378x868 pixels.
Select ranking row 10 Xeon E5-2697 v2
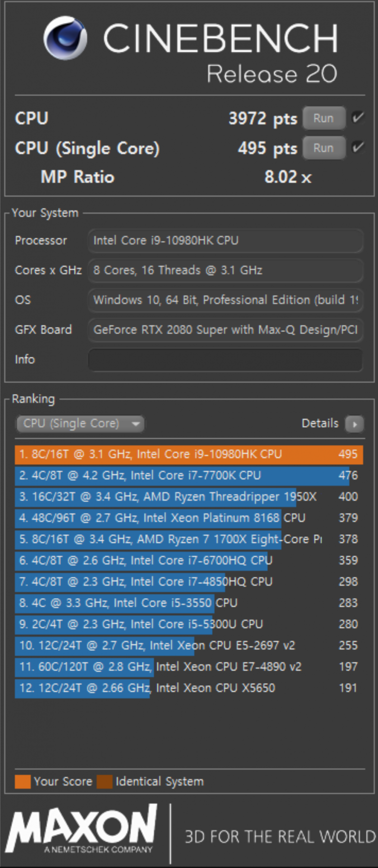(189, 646)
